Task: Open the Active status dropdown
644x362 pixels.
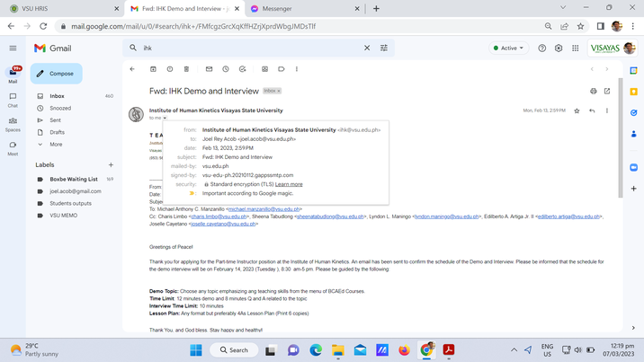Action: [x=508, y=49]
